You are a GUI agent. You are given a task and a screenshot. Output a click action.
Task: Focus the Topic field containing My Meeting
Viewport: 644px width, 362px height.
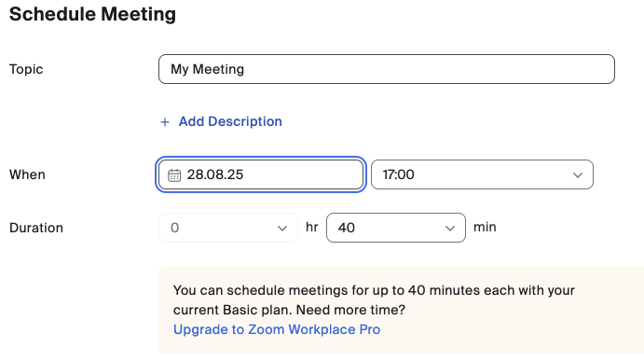387,69
